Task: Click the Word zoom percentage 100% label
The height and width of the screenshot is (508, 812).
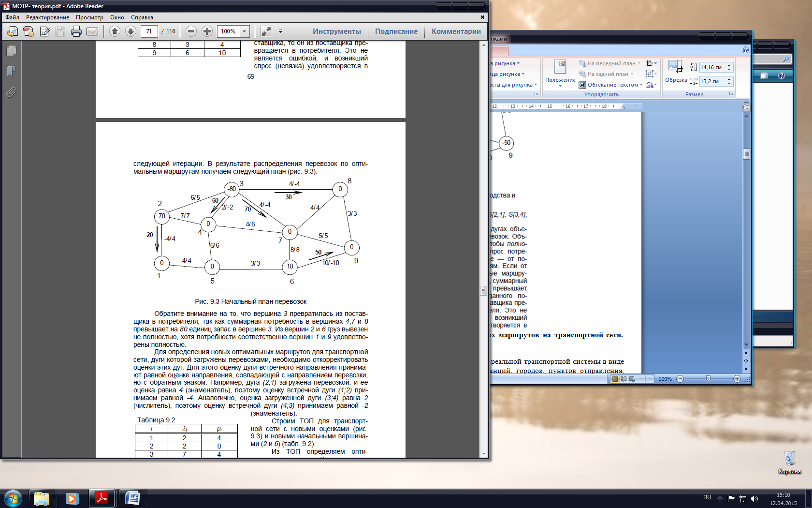Action: click(x=665, y=379)
